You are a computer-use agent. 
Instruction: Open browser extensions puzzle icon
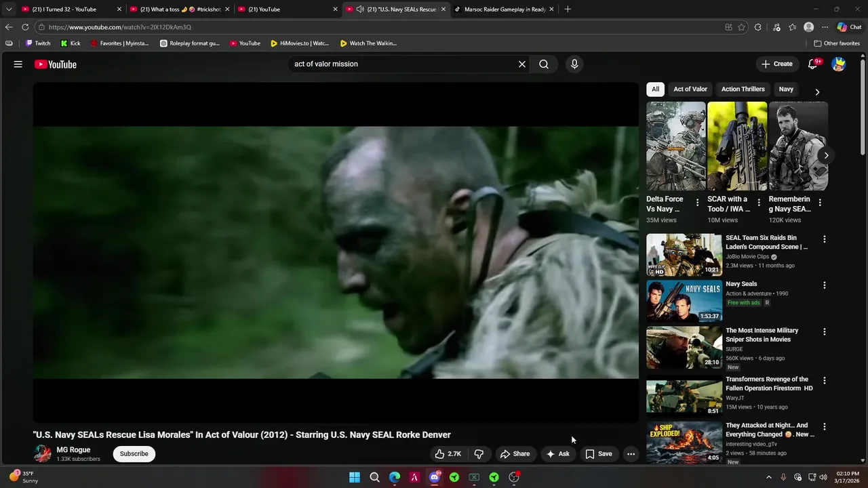pyautogui.click(x=758, y=27)
